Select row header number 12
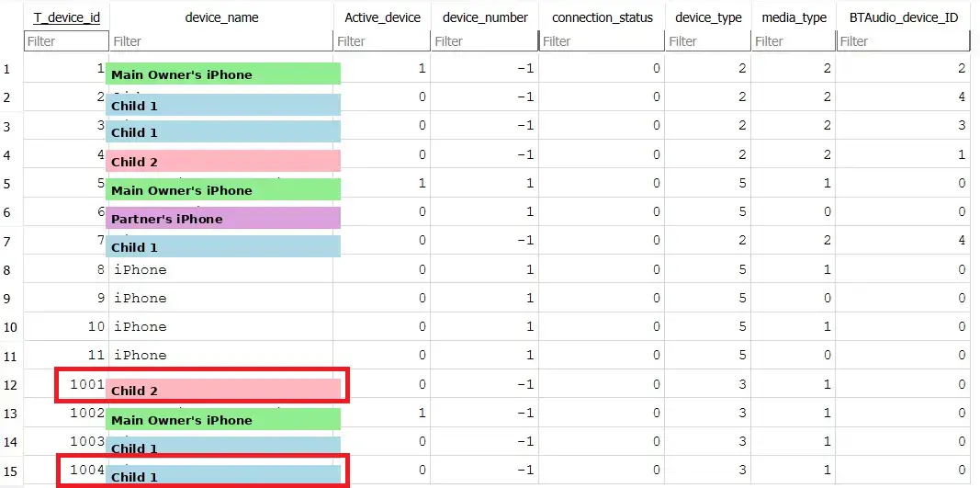Screen dimensions: 980x488 [x=11, y=384]
